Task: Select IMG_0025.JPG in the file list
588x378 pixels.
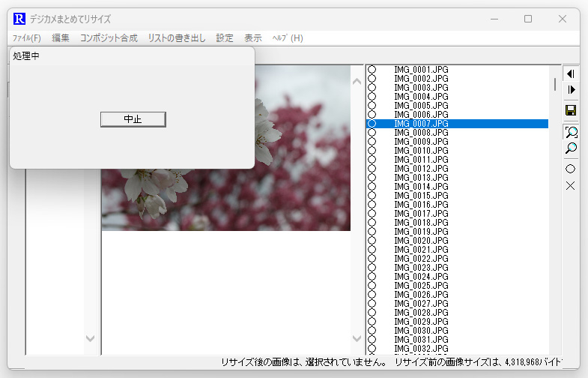Action: [457, 286]
